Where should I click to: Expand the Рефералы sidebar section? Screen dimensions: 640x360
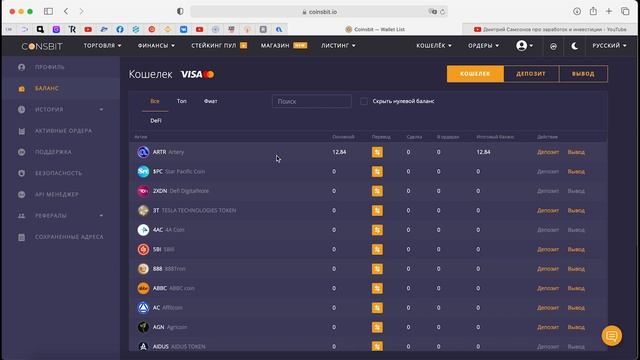click(60, 216)
